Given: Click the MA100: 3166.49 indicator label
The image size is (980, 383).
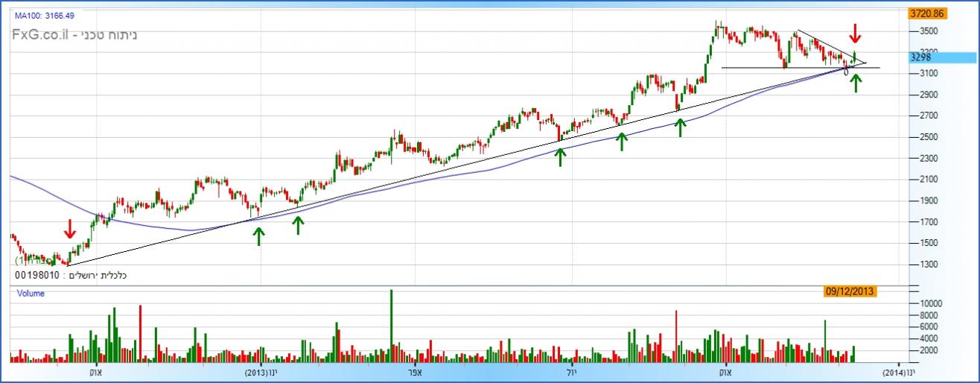Looking at the screenshot, I should coord(45,15).
